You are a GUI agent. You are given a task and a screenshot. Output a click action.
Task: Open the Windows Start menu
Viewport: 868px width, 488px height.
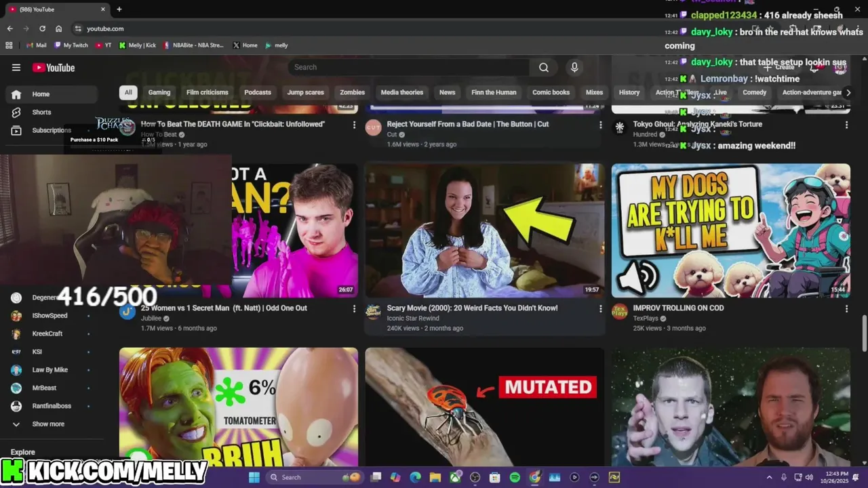coord(254,477)
